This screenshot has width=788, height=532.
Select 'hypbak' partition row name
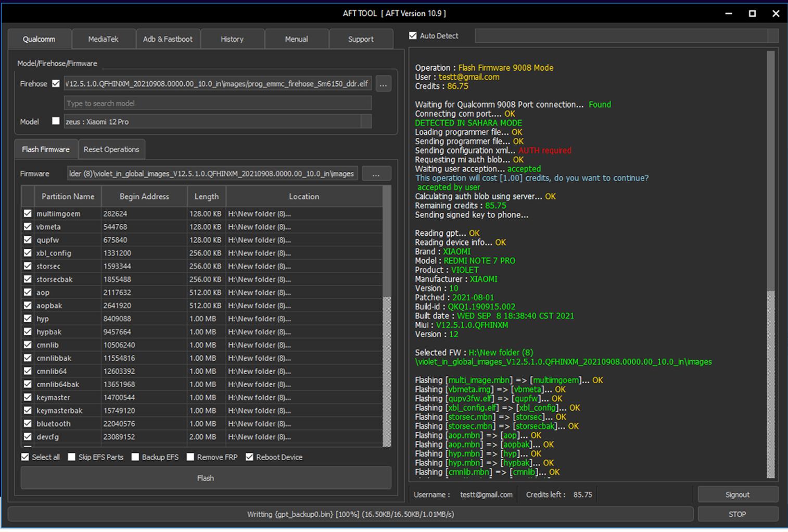point(49,332)
